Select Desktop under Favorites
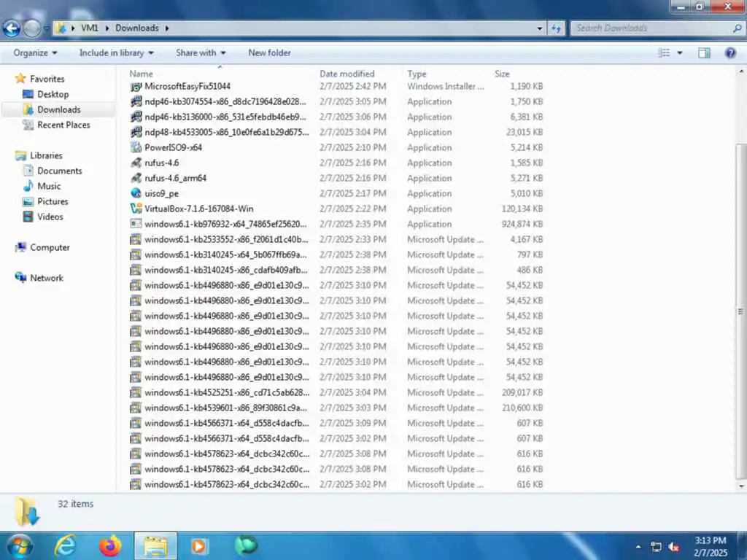 [x=53, y=94]
